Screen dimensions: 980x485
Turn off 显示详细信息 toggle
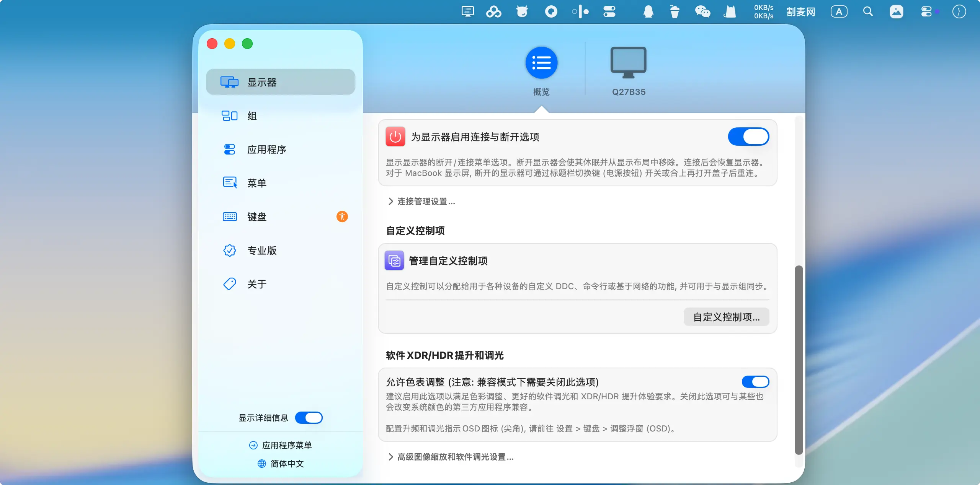coord(309,418)
